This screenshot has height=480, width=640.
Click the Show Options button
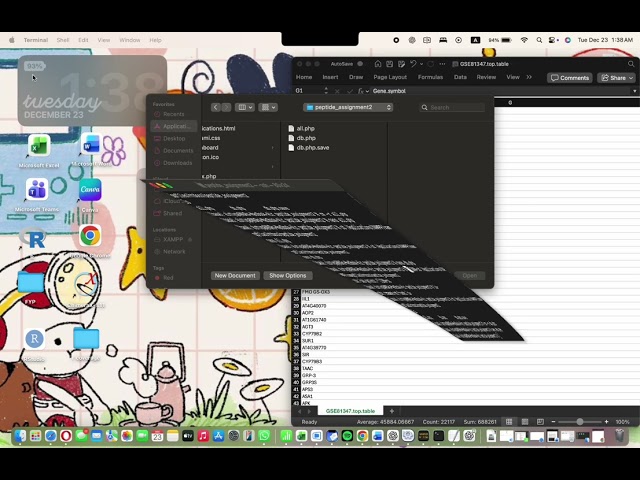[x=287, y=275]
